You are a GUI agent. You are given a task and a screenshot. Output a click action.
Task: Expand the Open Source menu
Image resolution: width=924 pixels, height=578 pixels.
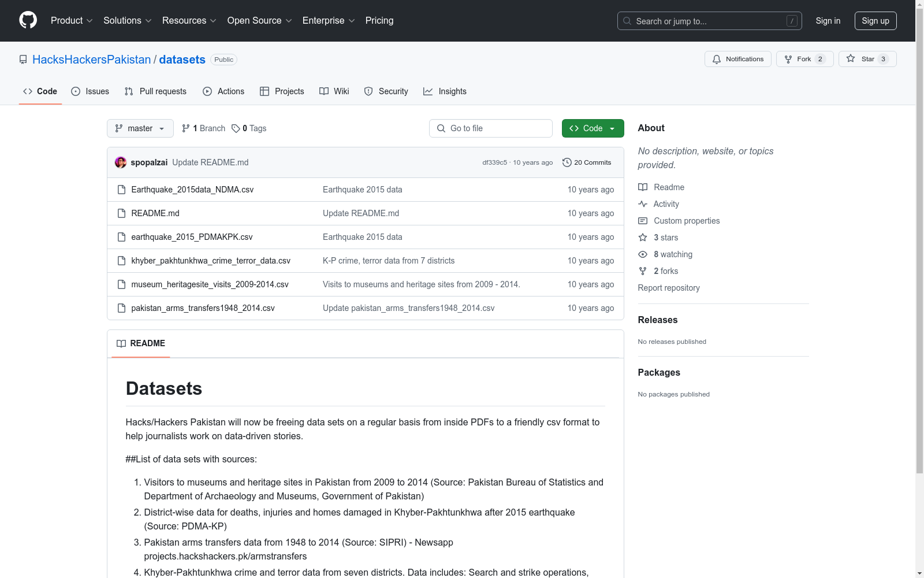coord(259,20)
